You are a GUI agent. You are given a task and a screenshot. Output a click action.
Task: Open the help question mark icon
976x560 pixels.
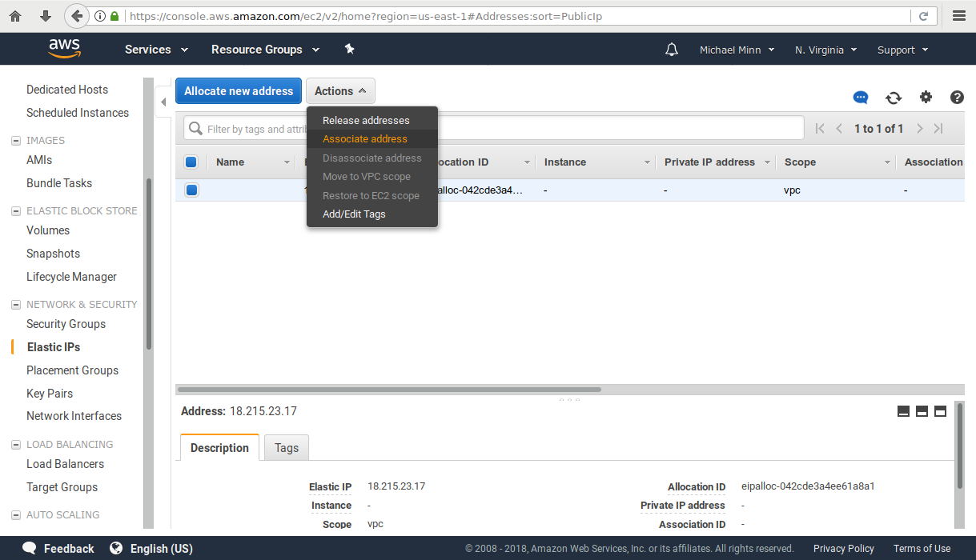tap(957, 98)
